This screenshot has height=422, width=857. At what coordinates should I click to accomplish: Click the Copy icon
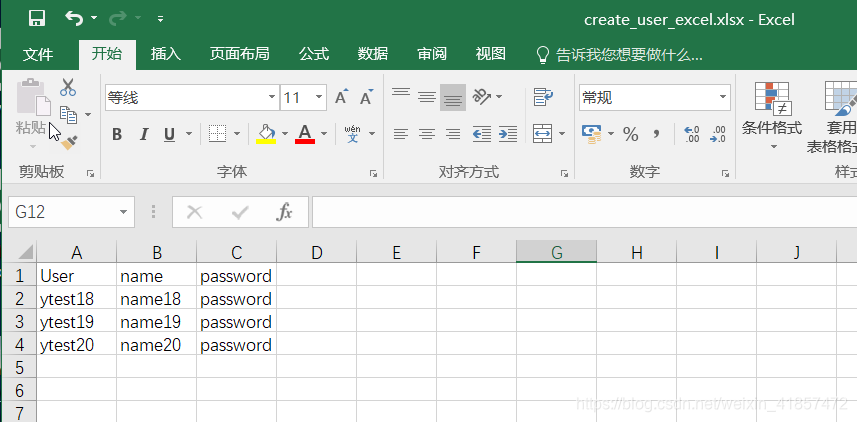pos(68,114)
